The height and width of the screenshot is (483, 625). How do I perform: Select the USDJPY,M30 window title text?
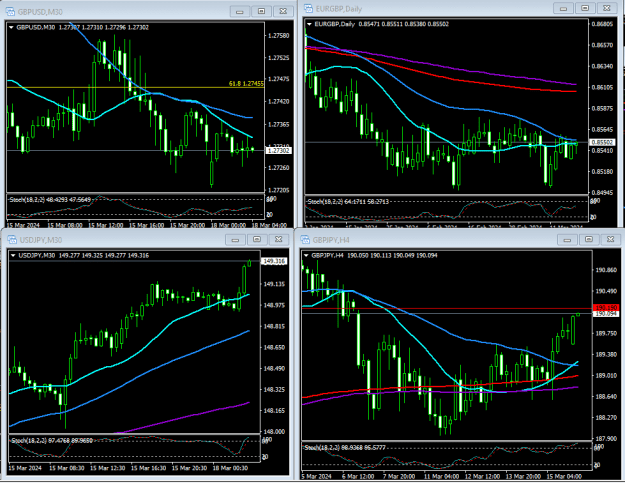point(41,240)
